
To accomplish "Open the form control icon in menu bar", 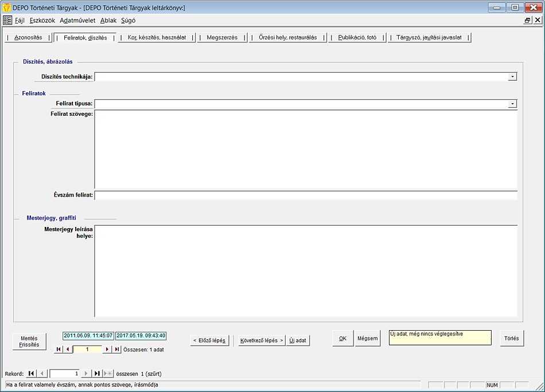I will point(7,20).
